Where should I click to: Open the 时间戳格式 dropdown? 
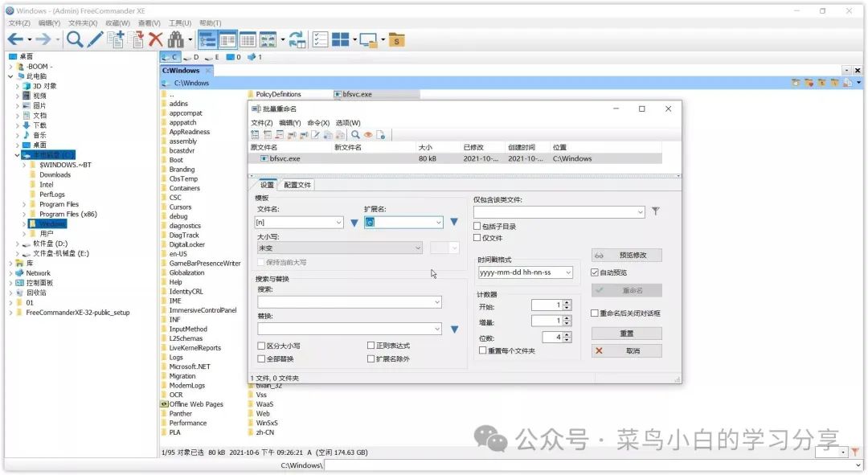[x=568, y=272]
